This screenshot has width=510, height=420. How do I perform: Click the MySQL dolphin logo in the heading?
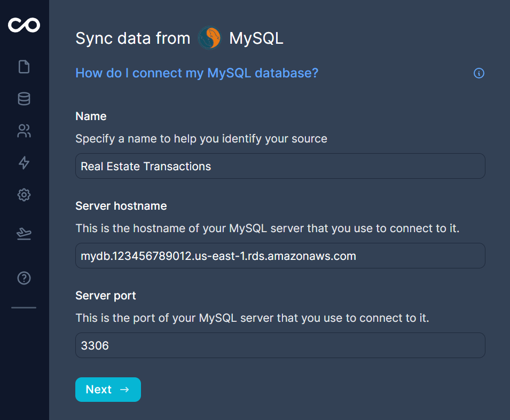pyautogui.click(x=209, y=38)
